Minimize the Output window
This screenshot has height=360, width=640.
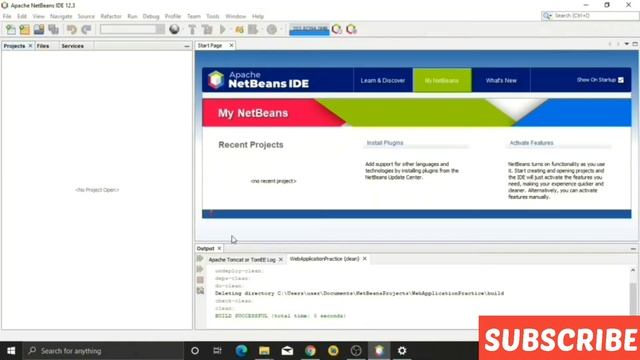coord(633,249)
